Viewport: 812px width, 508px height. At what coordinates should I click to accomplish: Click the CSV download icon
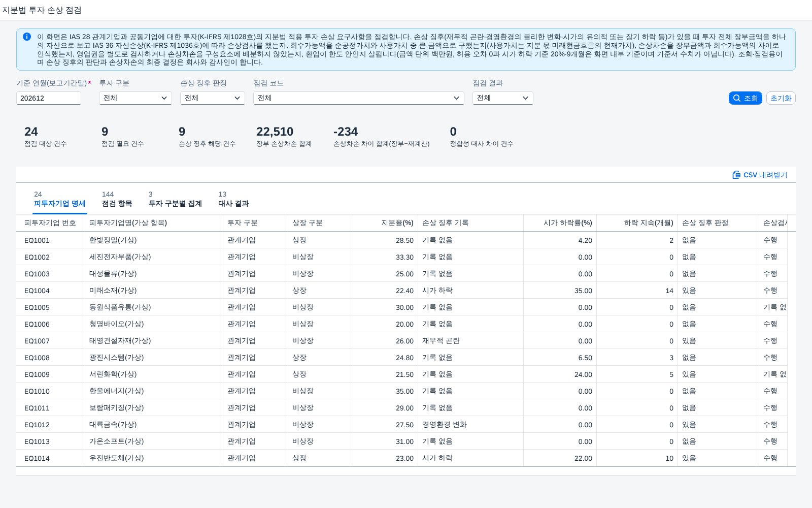(736, 175)
